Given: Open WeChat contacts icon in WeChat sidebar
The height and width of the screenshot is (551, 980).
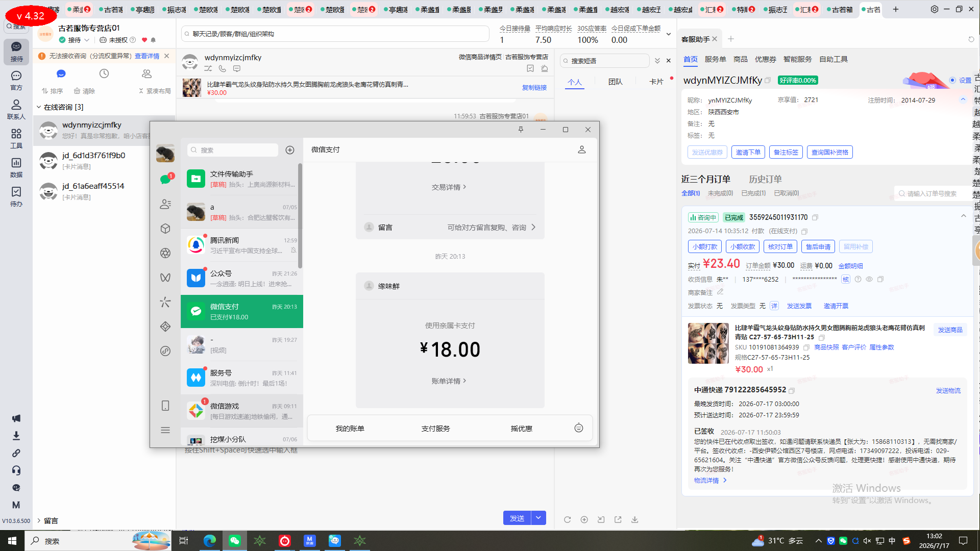Looking at the screenshot, I should pyautogui.click(x=165, y=204).
